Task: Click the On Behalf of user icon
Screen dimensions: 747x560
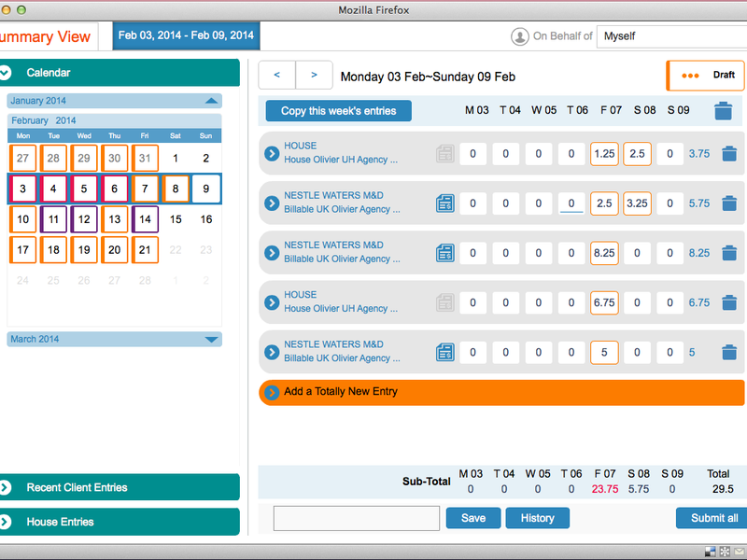Action: [520, 36]
